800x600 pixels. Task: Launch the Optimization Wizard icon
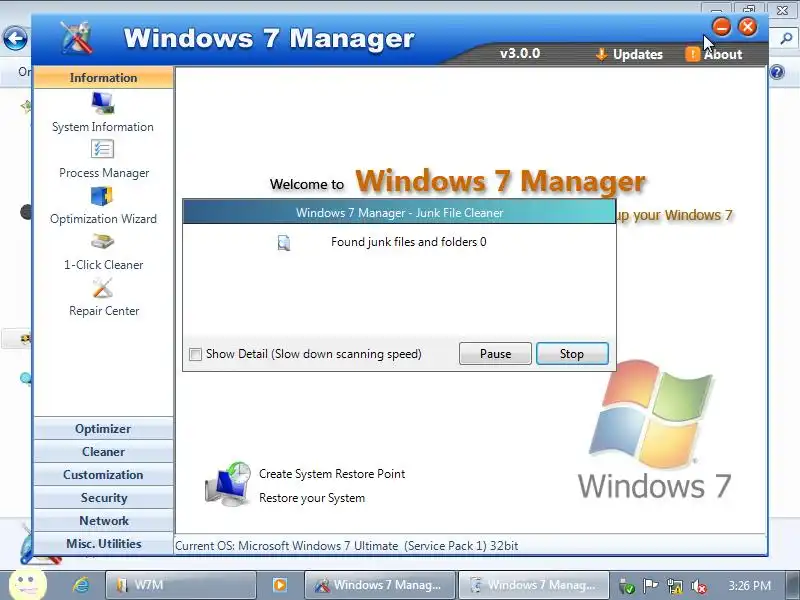102,196
